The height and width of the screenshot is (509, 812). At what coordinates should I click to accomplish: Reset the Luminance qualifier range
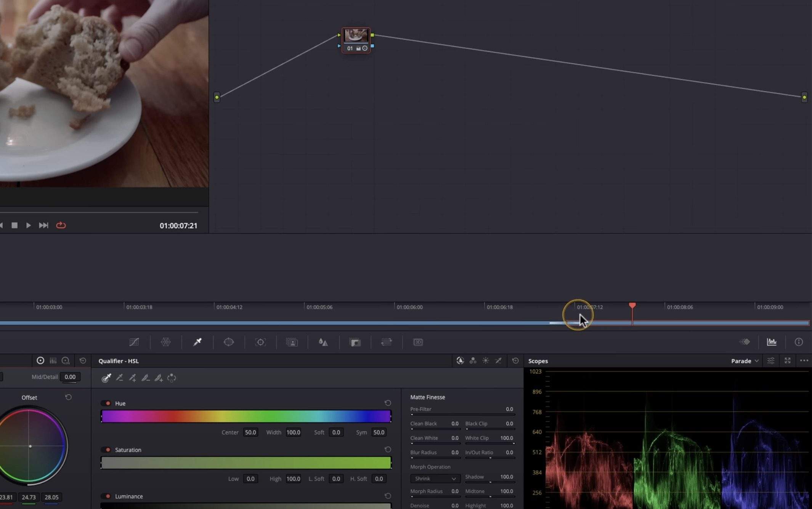388,496
